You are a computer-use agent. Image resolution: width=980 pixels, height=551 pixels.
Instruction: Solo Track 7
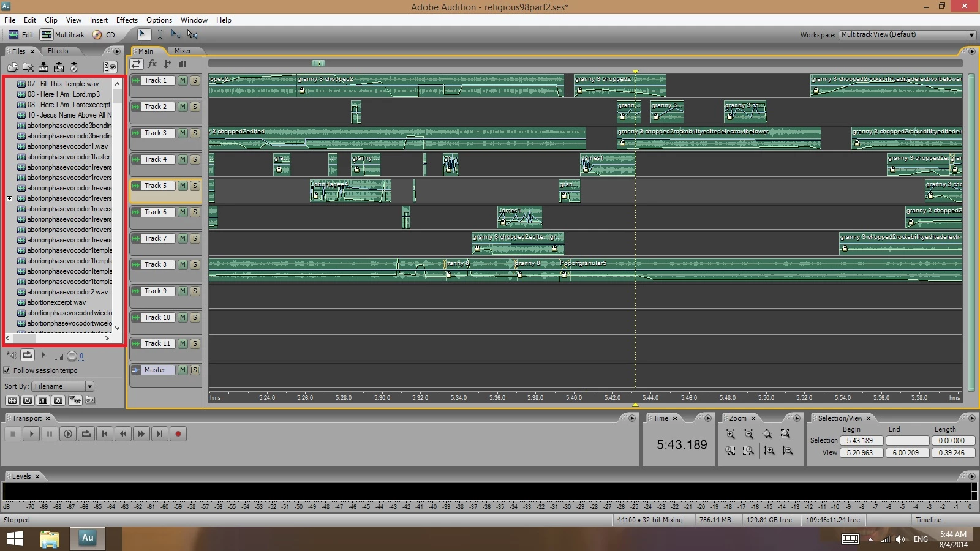point(195,238)
